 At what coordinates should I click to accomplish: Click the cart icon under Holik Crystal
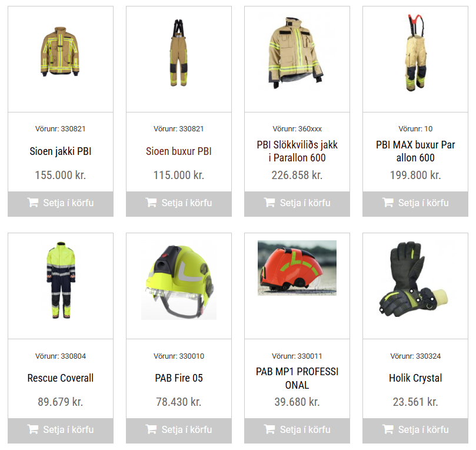[x=388, y=429]
